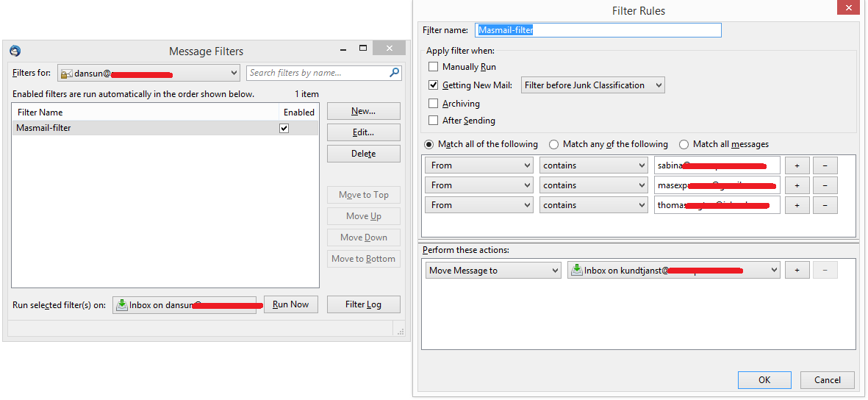Image resolution: width=868 pixels, height=400 pixels.
Task: Enable the Manually Run checkbox
Action: 433,67
